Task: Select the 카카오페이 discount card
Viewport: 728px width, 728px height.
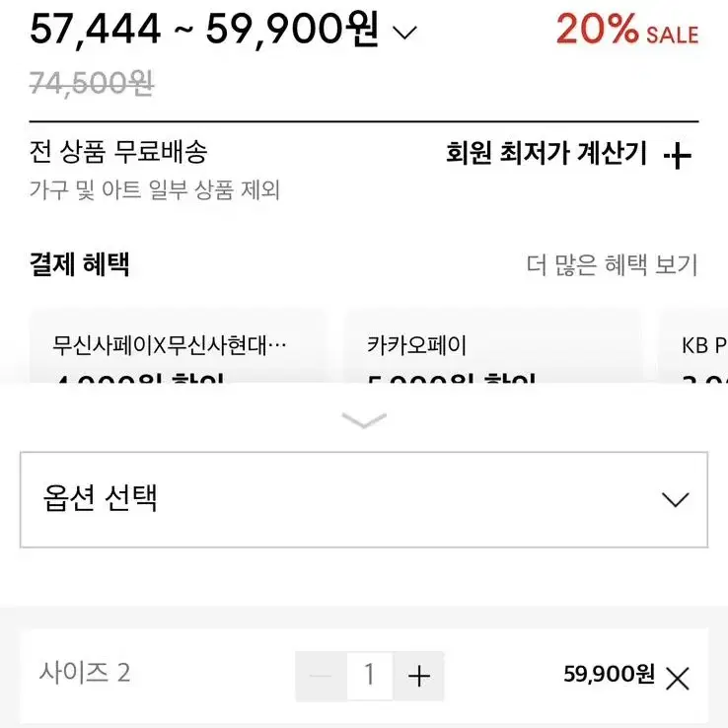Action: click(492, 346)
